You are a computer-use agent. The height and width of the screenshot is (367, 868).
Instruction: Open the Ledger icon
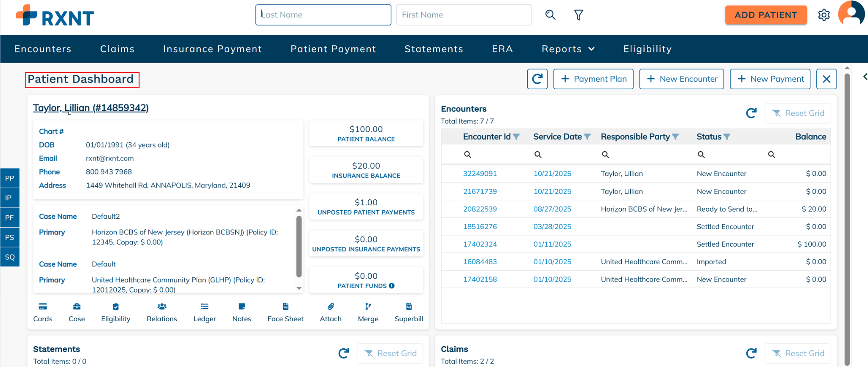(x=204, y=307)
